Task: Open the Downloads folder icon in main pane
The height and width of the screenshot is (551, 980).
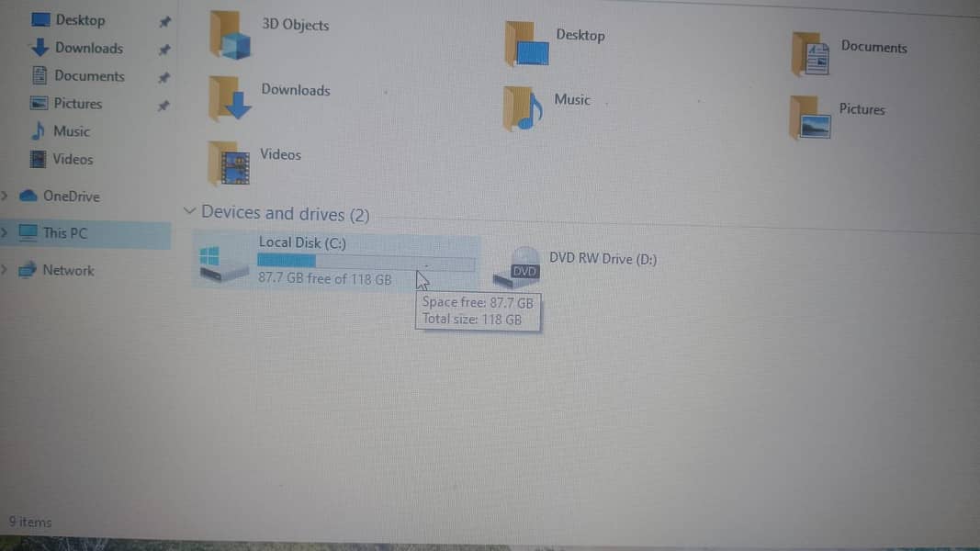Action: pos(230,98)
